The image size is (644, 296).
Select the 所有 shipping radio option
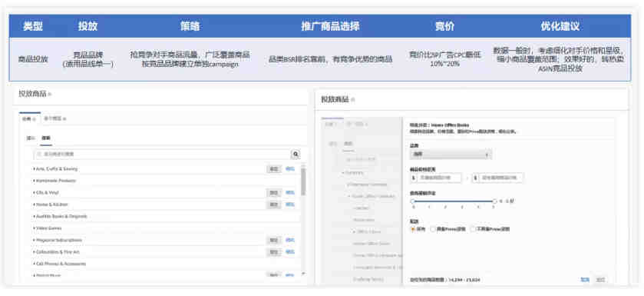tap(413, 229)
